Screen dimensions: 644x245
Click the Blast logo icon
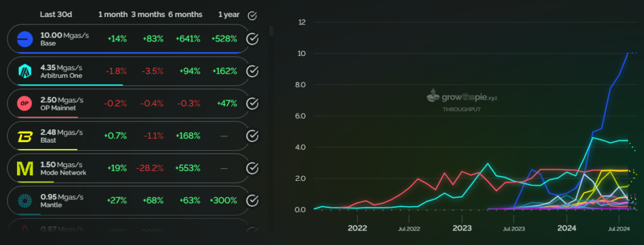pyautogui.click(x=25, y=136)
